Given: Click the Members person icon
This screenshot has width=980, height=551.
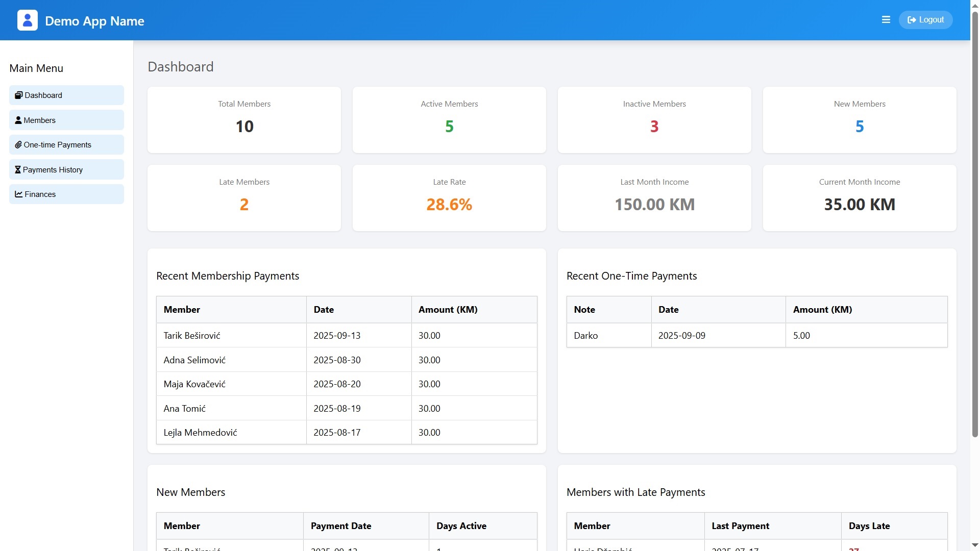Looking at the screenshot, I should point(18,120).
